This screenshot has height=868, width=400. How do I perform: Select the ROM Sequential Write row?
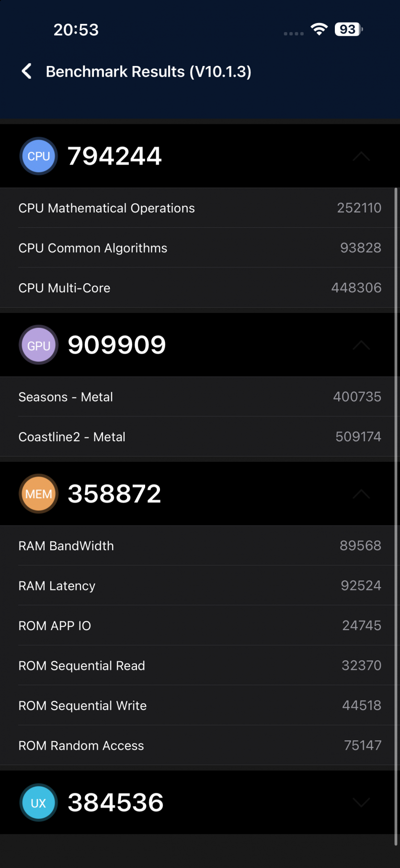199,705
